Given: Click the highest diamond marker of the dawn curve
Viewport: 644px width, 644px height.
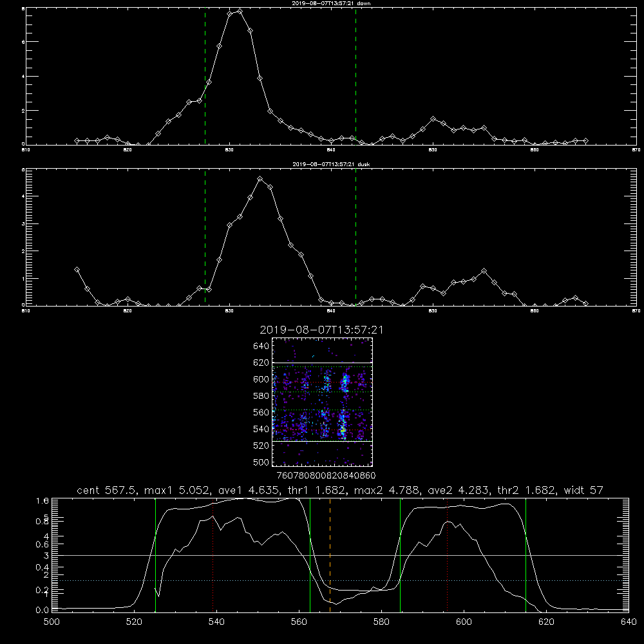Looking at the screenshot, I should (x=240, y=11).
